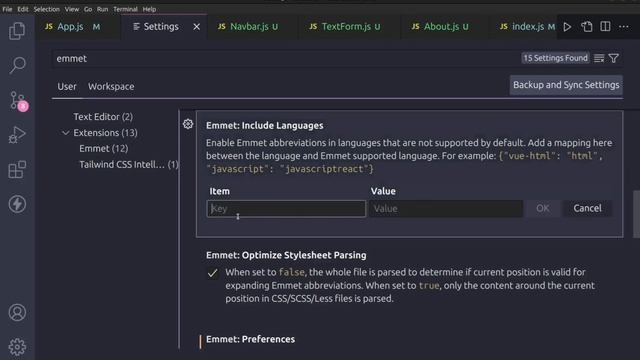Focus the Value input field
The height and width of the screenshot is (360, 640).
pos(446,209)
